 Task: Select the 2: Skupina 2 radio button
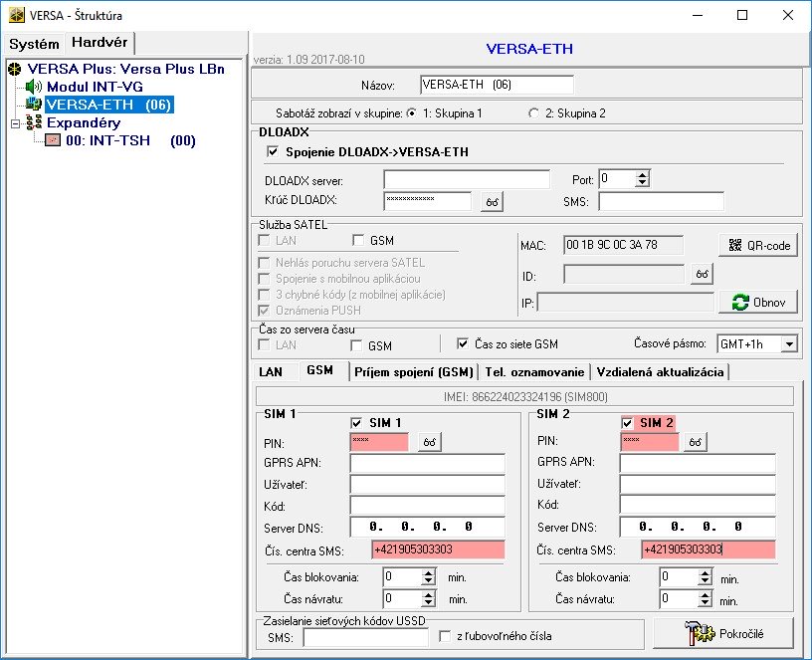(533, 113)
